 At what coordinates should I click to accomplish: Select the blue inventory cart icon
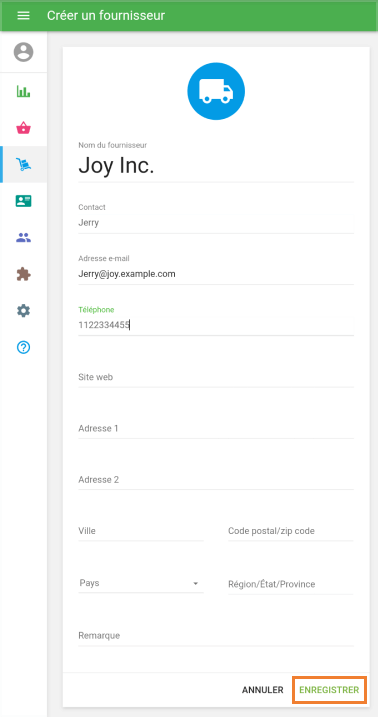(23, 165)
